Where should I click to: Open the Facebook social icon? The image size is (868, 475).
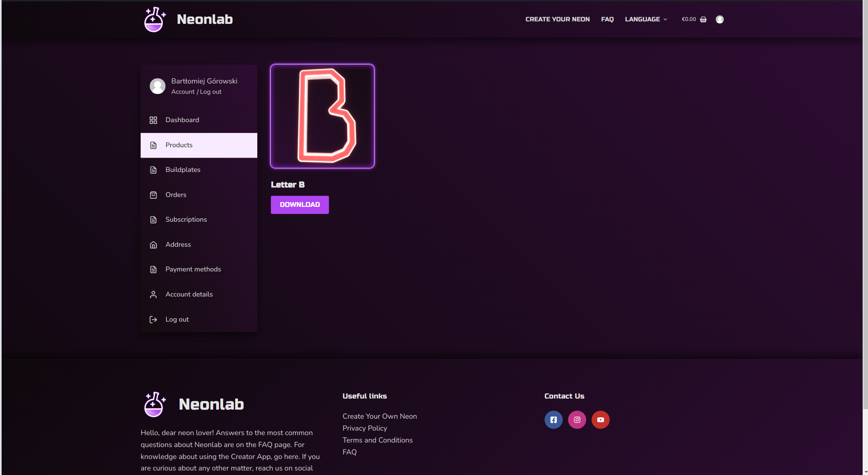click(553, 419)
